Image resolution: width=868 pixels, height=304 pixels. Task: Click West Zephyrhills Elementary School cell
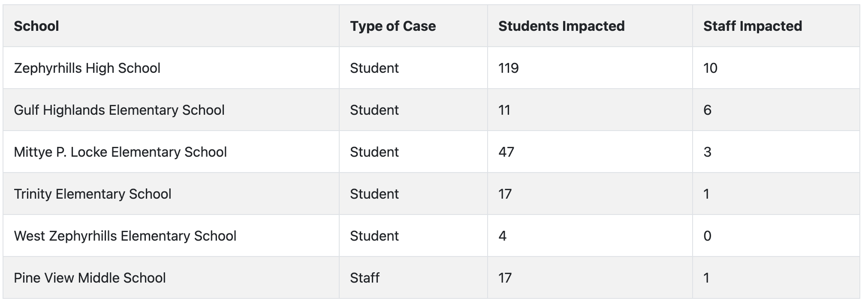click(125, 236)
